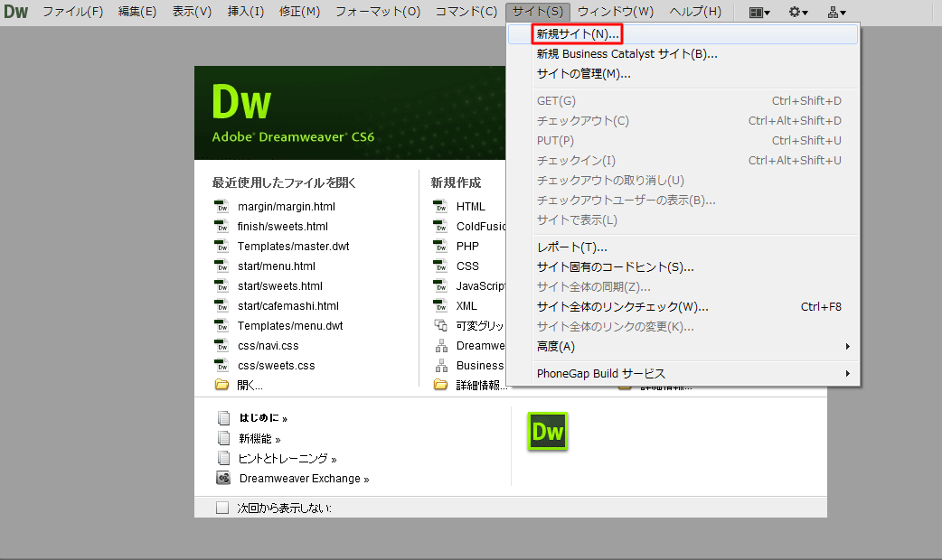Choose 新規 Business Catalyst サイト(B)...
This screenshot has width=942, height=560.
pyautogui.click(x=684, y=54)
